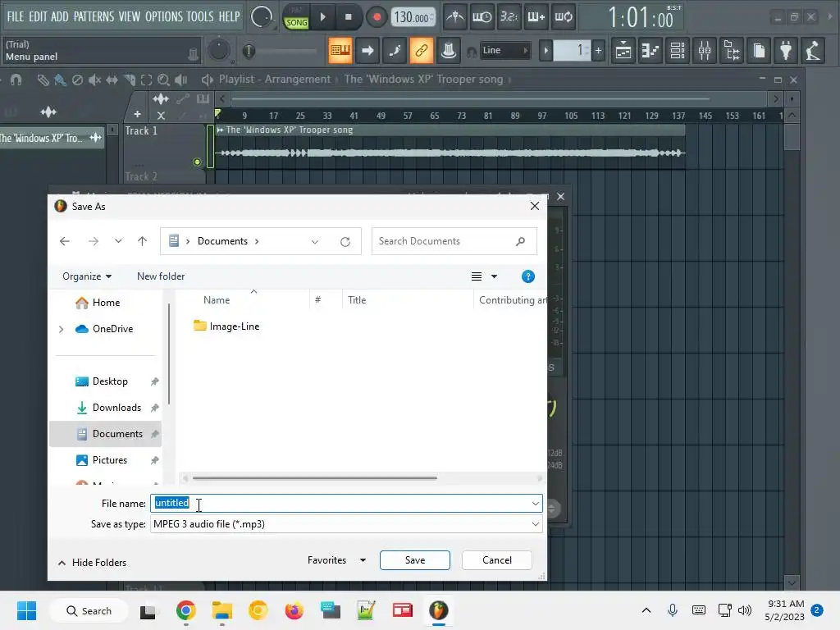Toggle the auto-scroll arrow icon
The height and width of the screenshot is (630, 840).
click(367, 51)
